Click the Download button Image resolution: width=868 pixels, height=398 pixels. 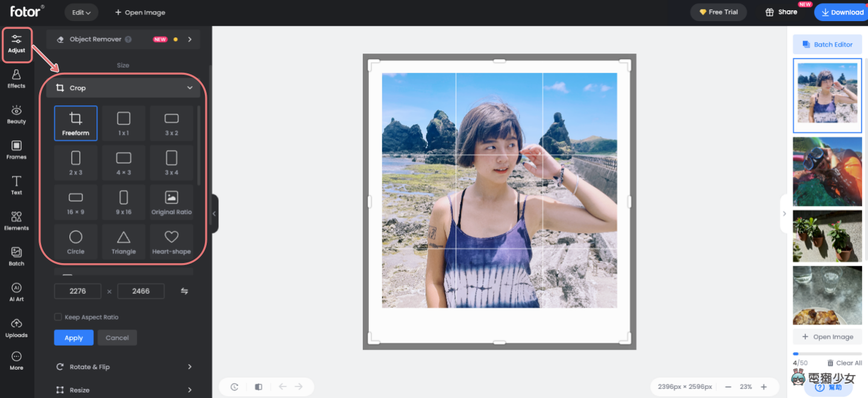coord(843,12)
